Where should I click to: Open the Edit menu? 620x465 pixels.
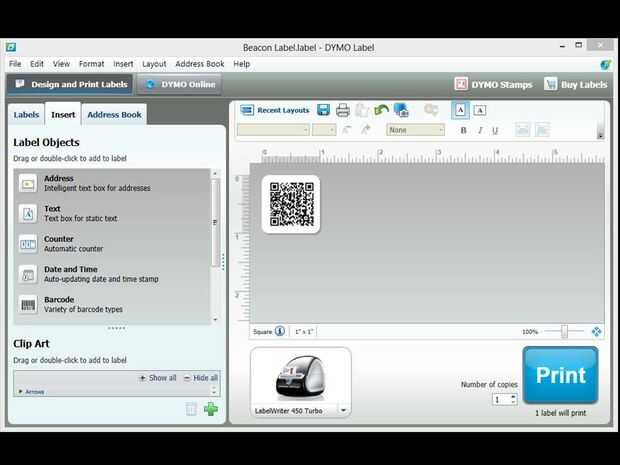click(37, 64)
